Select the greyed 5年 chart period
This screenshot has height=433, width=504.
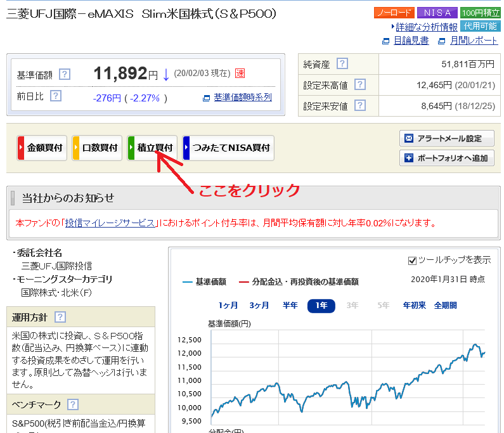point(383,306)
